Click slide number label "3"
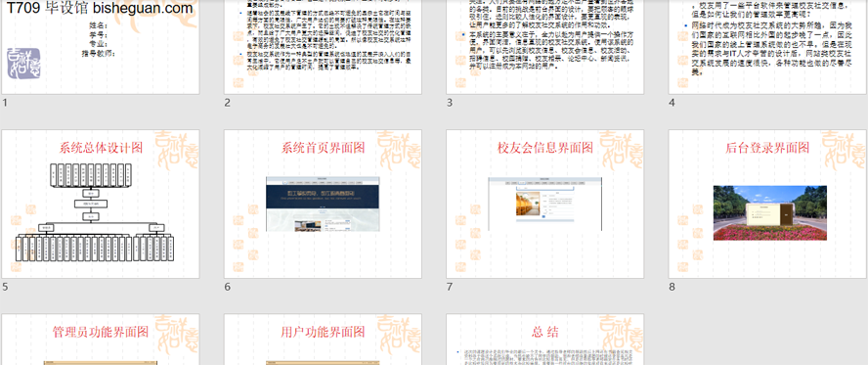Image resolution: width=868 pixels, height=365 pixels. tap(450, 103)
